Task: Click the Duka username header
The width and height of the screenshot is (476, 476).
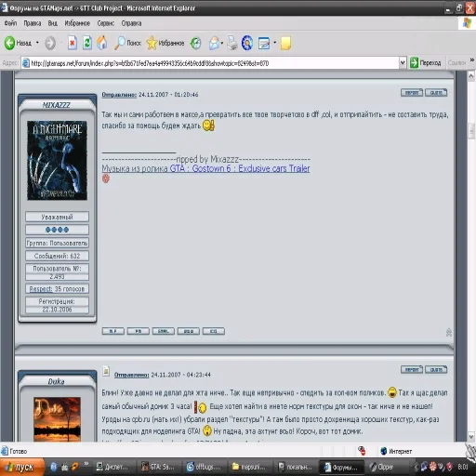Action: click(57, 381)
